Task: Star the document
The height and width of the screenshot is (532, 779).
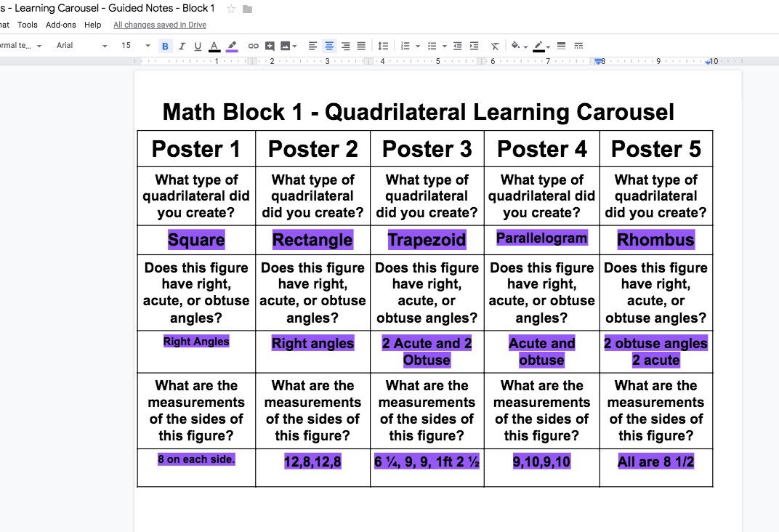Action: coord(231,9)
